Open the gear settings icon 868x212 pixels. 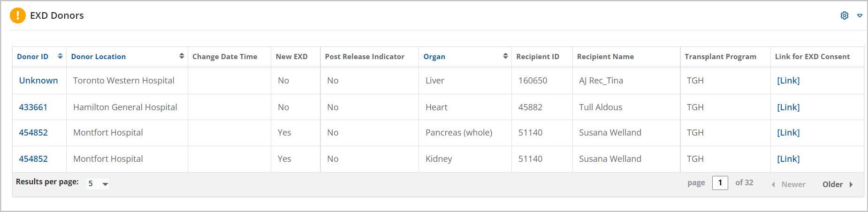click(845, 15)
